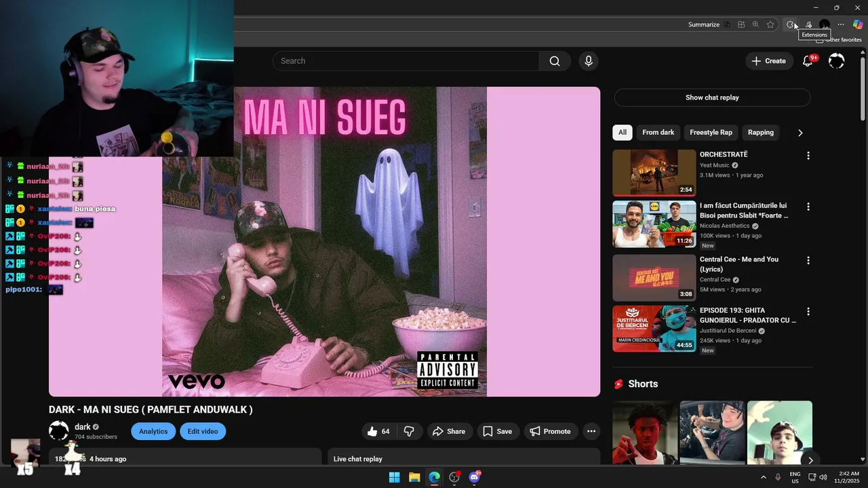Screen dimensions: 868x488
Task: Start voice search with the microphone icon
Action: coord(589,61)
